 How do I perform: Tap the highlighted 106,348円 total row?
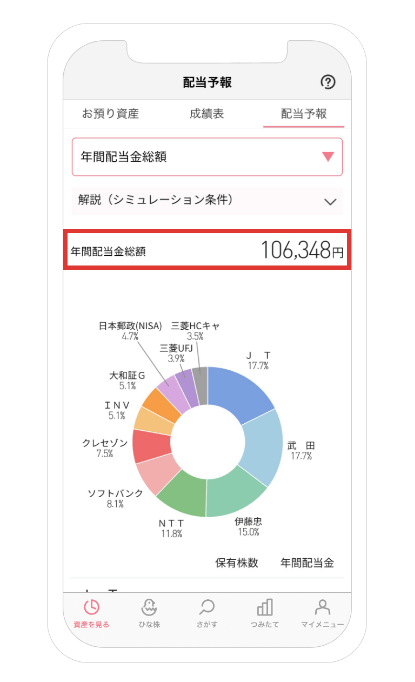click(207, 250)
